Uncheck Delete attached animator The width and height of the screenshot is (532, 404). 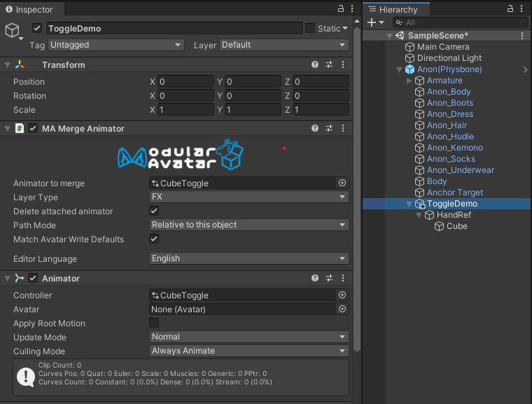154,211
